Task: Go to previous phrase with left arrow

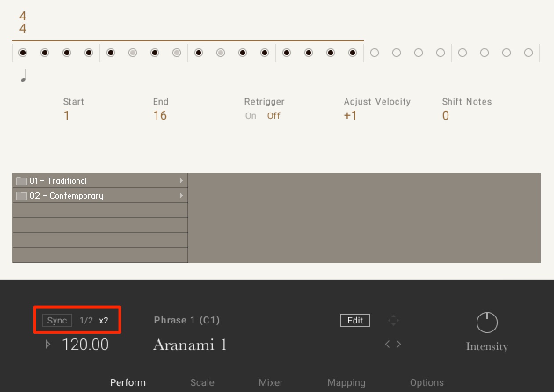Action: [x=387, y=344]
